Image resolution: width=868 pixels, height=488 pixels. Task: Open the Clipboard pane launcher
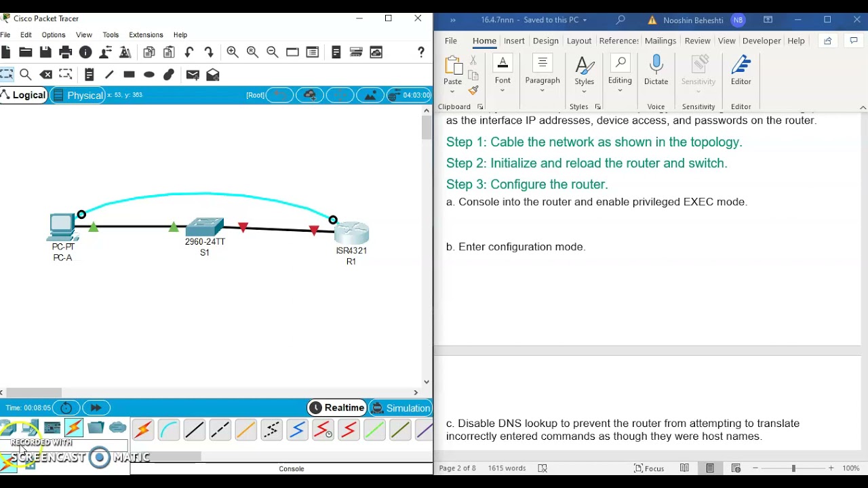click(480, 107)
